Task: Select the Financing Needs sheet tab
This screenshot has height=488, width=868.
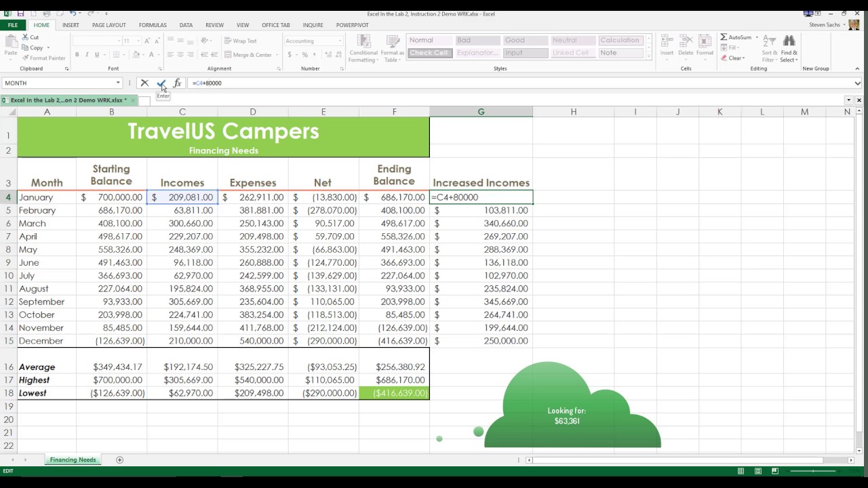Action: click(x=73, y=460)
